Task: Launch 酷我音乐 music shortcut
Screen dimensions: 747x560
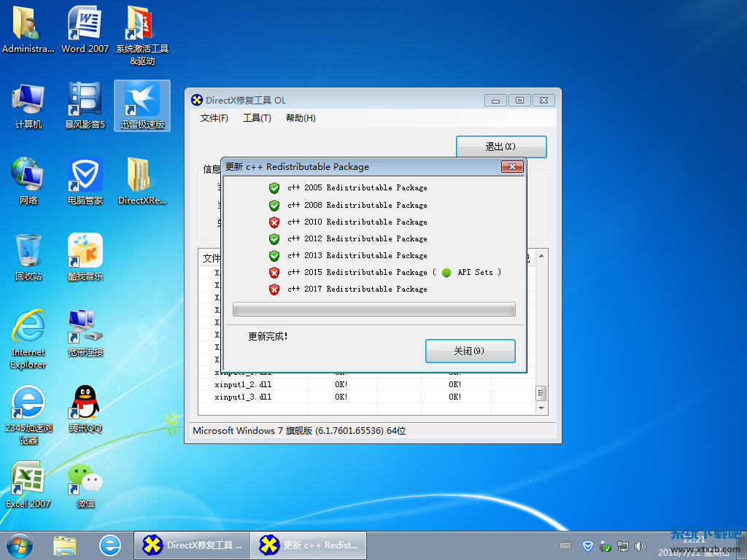Action: pyautogui.click(x=85, y=257)
